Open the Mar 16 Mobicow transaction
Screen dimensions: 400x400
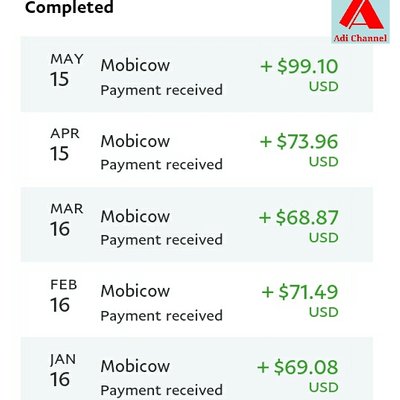197,225
